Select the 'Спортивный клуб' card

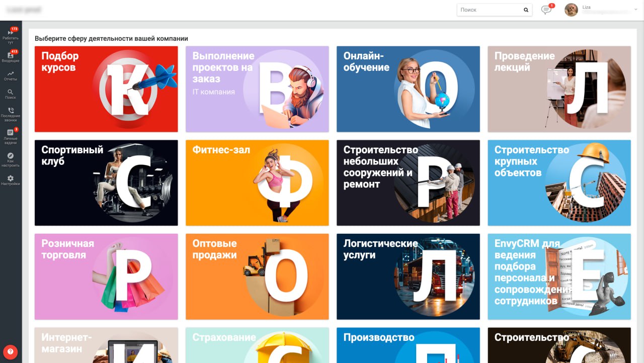tap(106, 183)
